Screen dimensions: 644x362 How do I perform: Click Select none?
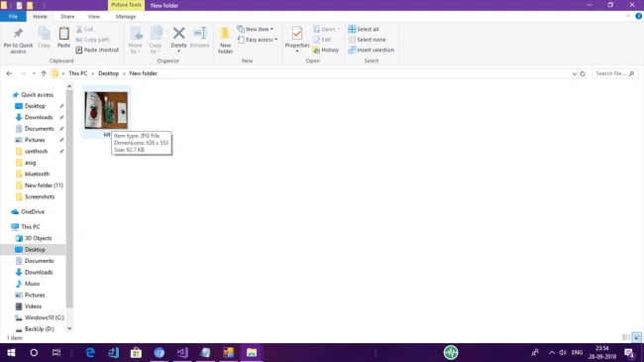click(367, 40)
